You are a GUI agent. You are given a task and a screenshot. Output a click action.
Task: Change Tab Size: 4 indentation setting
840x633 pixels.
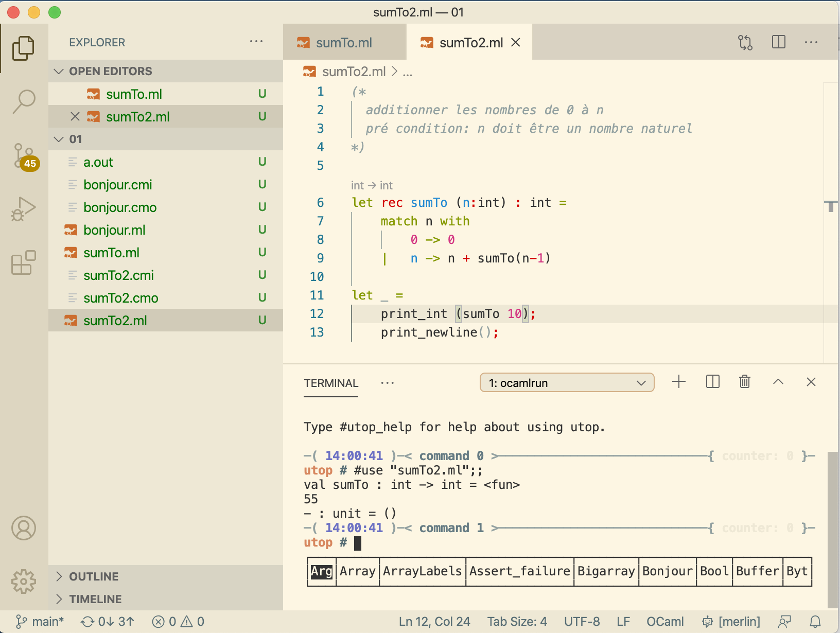point(517,622)
